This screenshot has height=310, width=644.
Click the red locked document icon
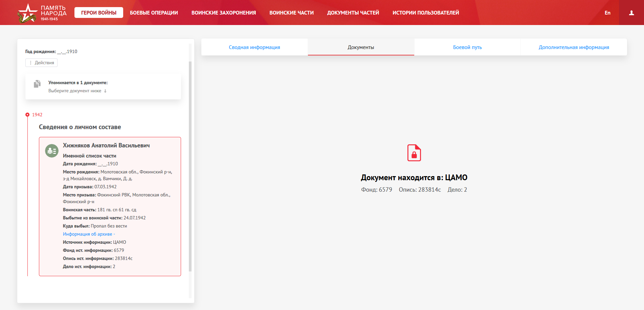click(x=414, y=153)
